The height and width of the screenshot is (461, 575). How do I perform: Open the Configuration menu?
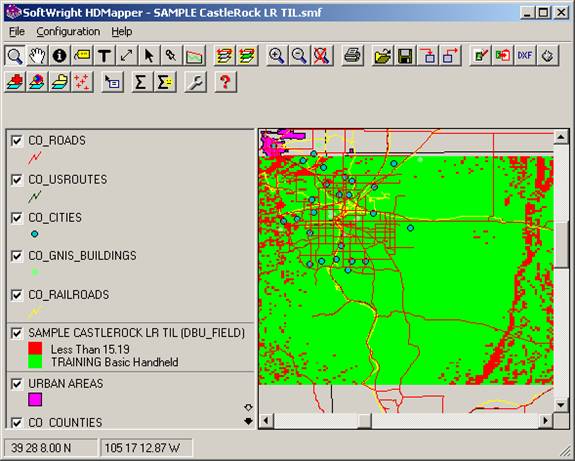68,32
